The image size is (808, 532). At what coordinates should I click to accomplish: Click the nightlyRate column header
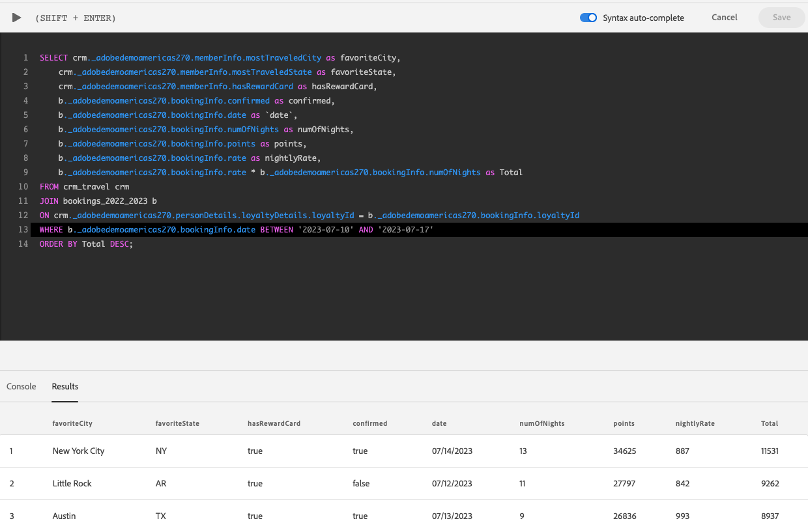tap(695, 423)
